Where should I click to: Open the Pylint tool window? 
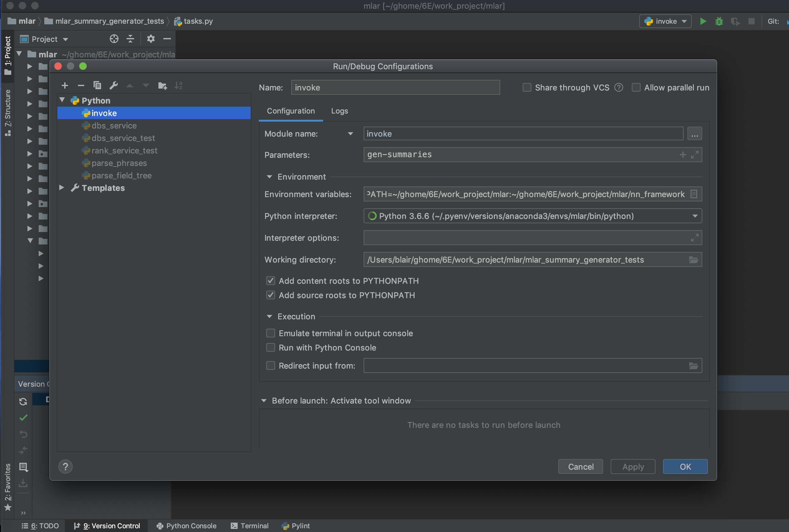296,525
